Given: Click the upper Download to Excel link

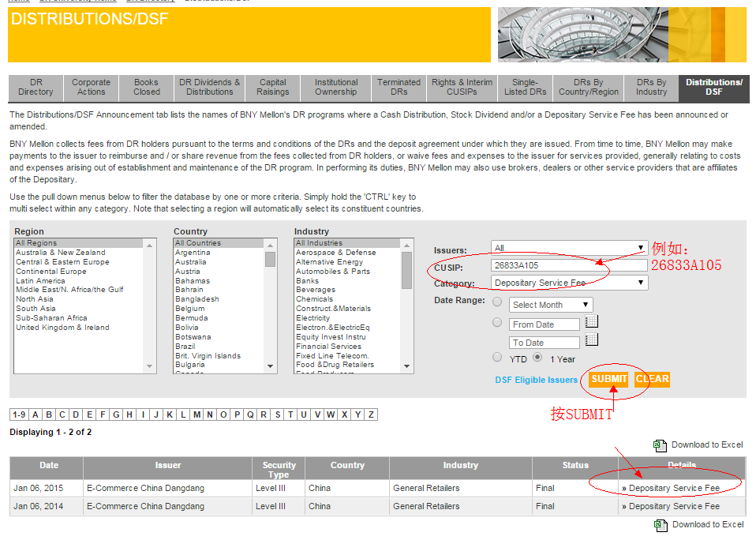Looking at the screenshot, I should [x=707, y=444].
